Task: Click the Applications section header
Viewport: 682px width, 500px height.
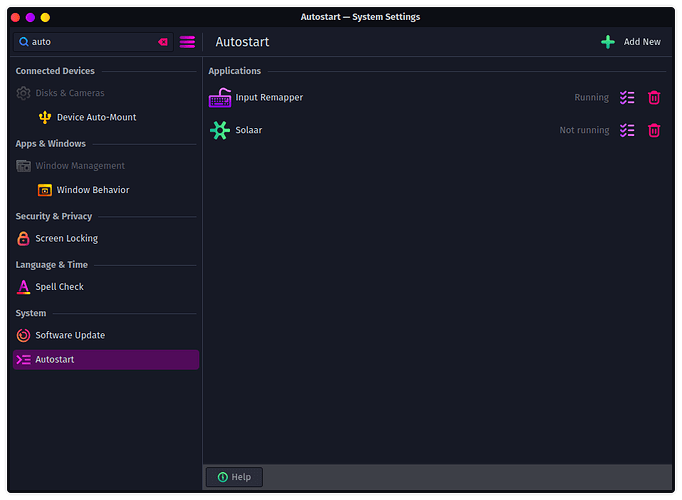Action: point(234,71)
